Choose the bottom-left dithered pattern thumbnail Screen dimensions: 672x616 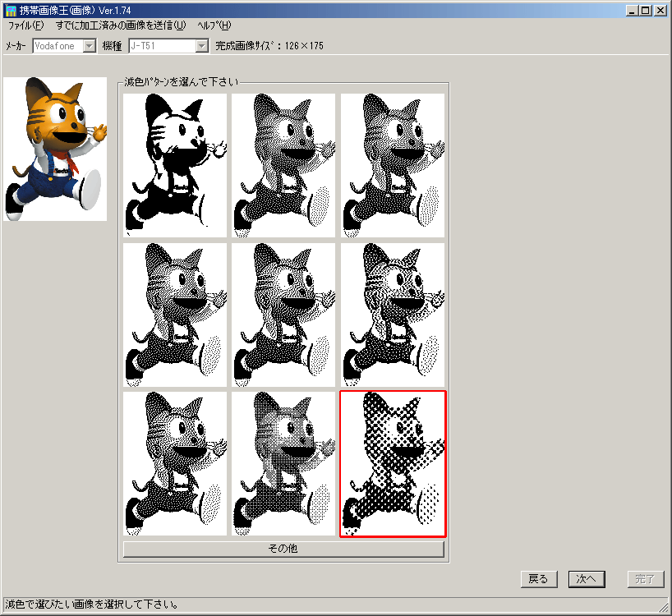tap(175, 463)
